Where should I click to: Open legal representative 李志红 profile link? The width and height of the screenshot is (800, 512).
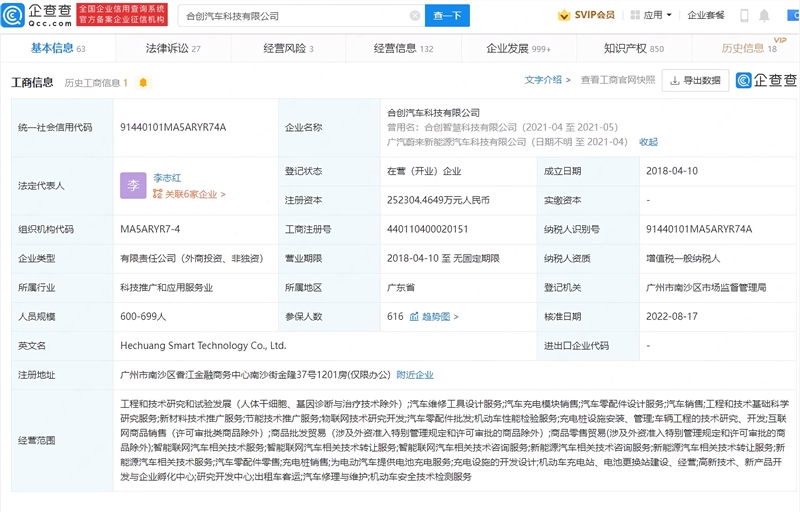click(x=167, y=178)
